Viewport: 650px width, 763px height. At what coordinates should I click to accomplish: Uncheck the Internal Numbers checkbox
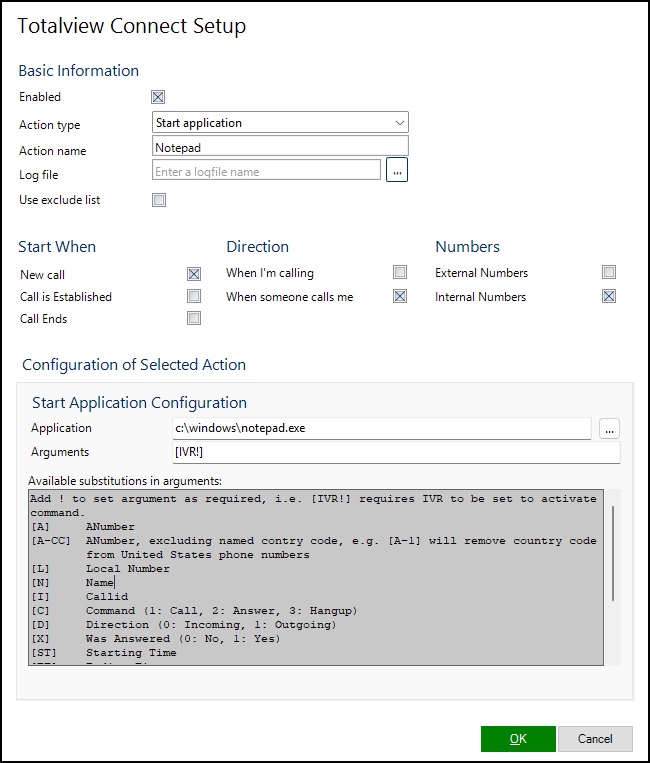point(609,296)
